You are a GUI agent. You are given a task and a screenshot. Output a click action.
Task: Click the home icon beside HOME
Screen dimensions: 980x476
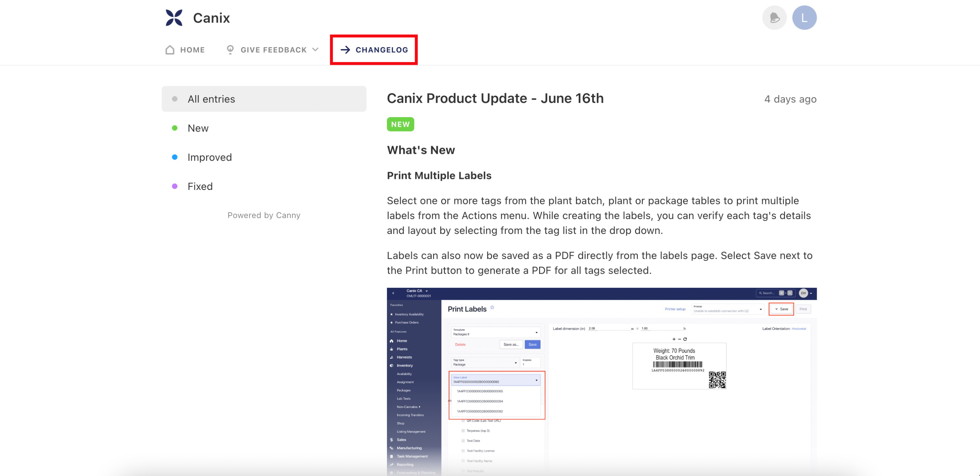point(170,50)
